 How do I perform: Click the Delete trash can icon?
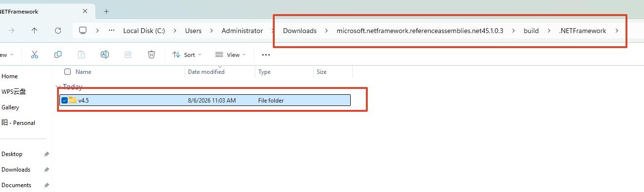[x=152, y=55]
